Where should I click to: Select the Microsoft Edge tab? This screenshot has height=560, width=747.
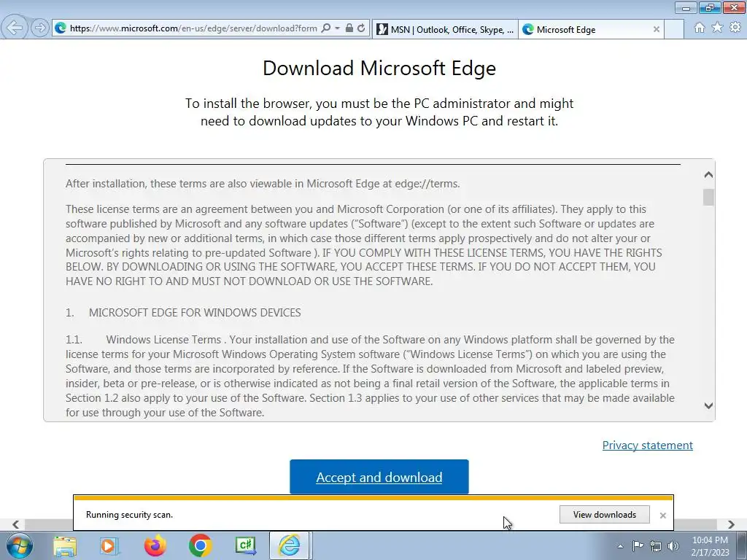[x=591, y=29]
